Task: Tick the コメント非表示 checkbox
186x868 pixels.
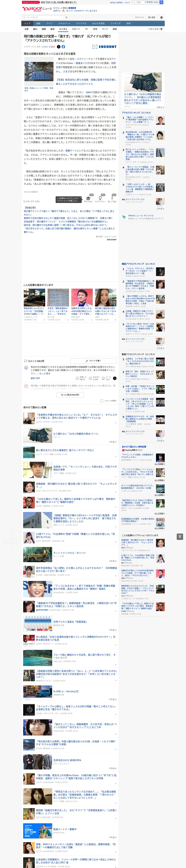Action: (102, 401)
